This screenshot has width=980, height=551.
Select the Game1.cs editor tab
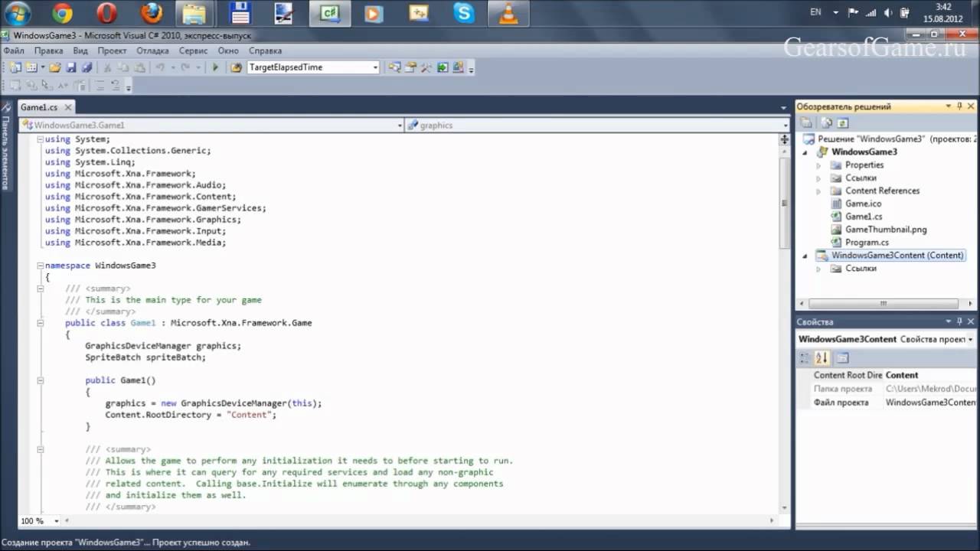click(38, 108)
